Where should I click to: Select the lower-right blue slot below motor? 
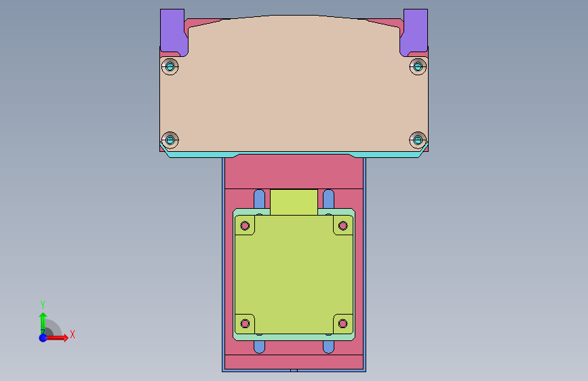(328, 347)
